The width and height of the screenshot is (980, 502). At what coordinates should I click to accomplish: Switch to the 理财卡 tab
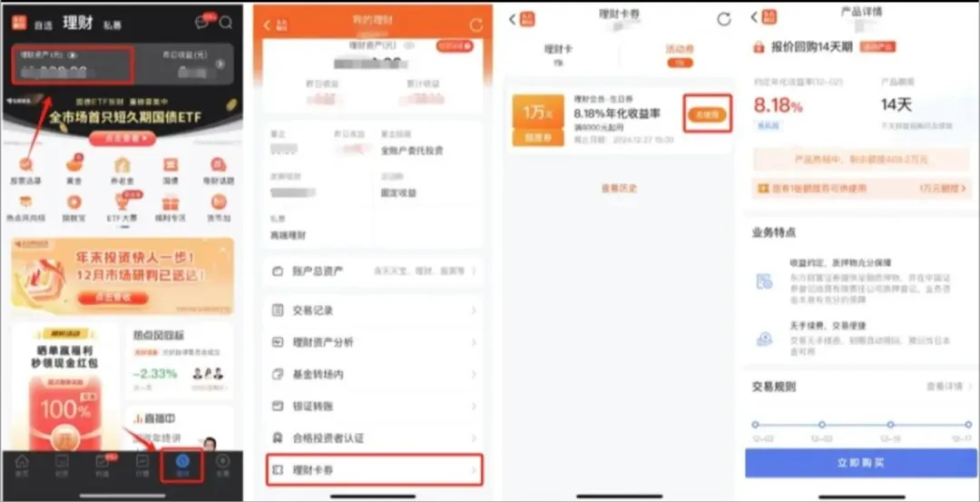pos(558,54)
